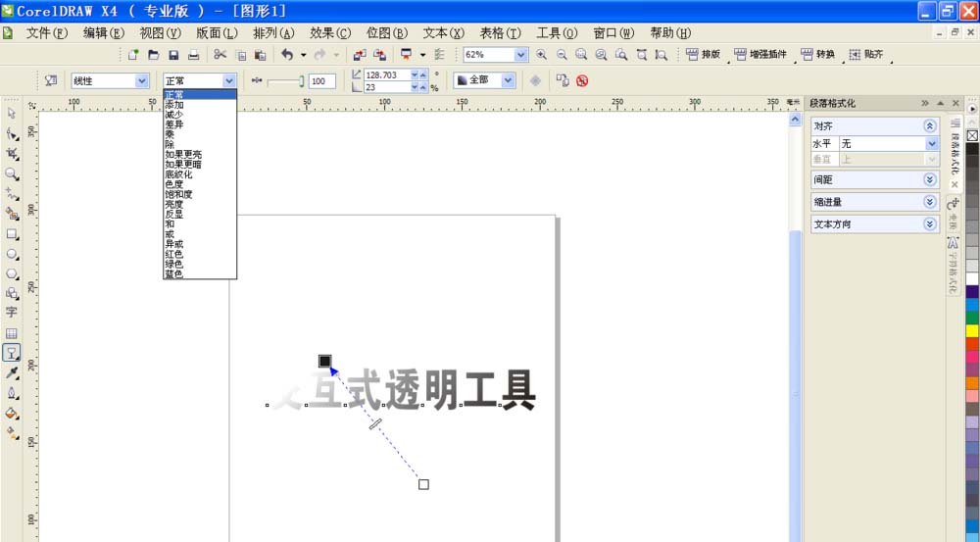Open the 工具(O) menu
This screenshot has width=980, height=542.
[557, 33]
